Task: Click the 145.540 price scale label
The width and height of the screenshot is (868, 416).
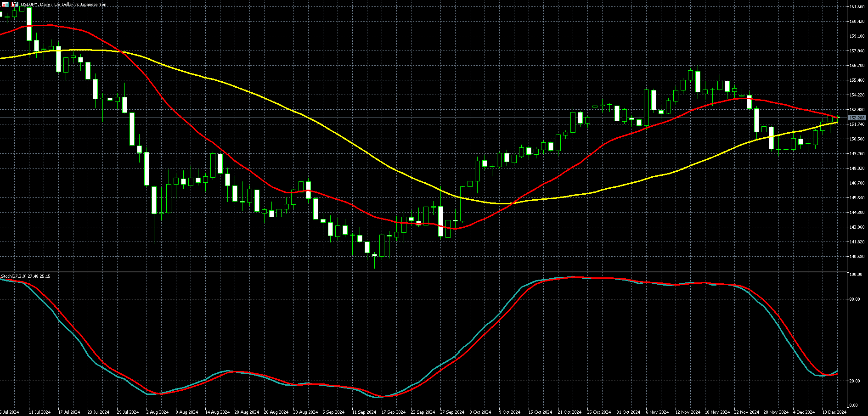Action: coord(857,198)
